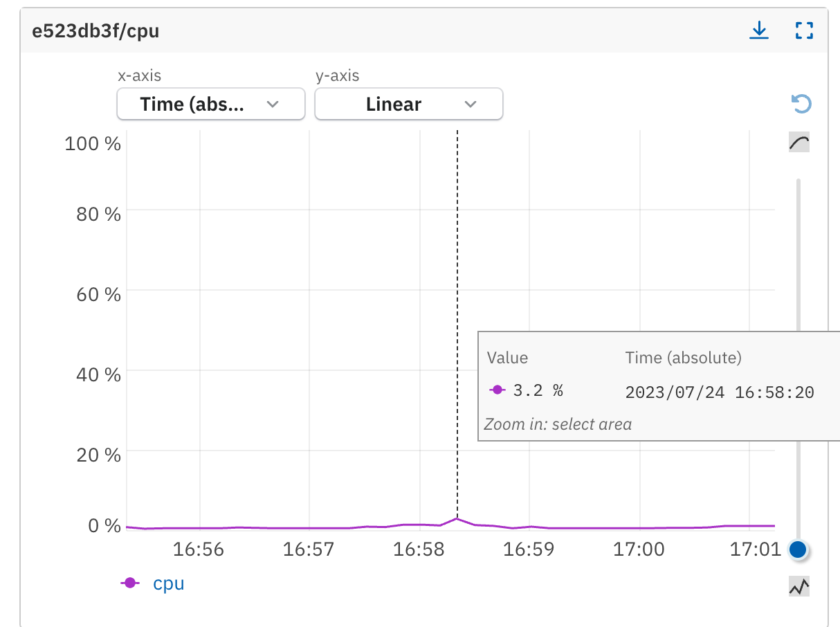The image size is (840, 627).
Task: Open the x-axis Time selector
Action: point(210,104)
